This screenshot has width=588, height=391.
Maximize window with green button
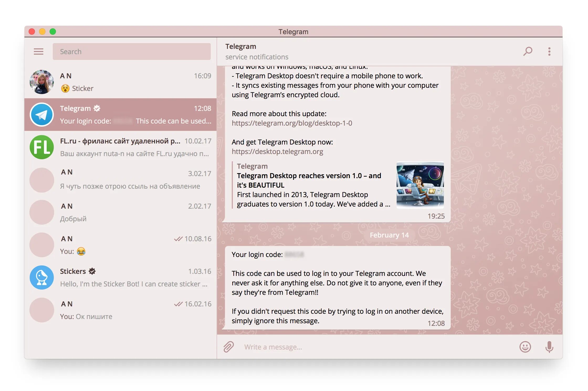tap(53, 32)
